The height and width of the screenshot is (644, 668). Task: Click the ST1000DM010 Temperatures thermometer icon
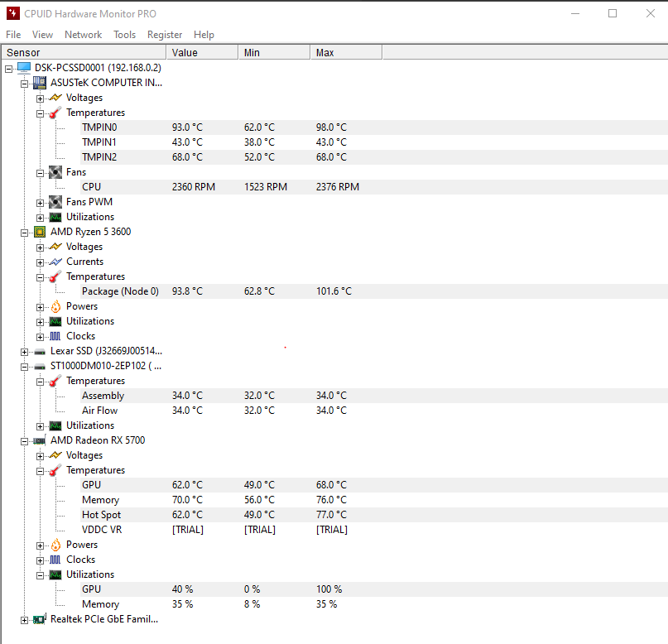[55, 381]
